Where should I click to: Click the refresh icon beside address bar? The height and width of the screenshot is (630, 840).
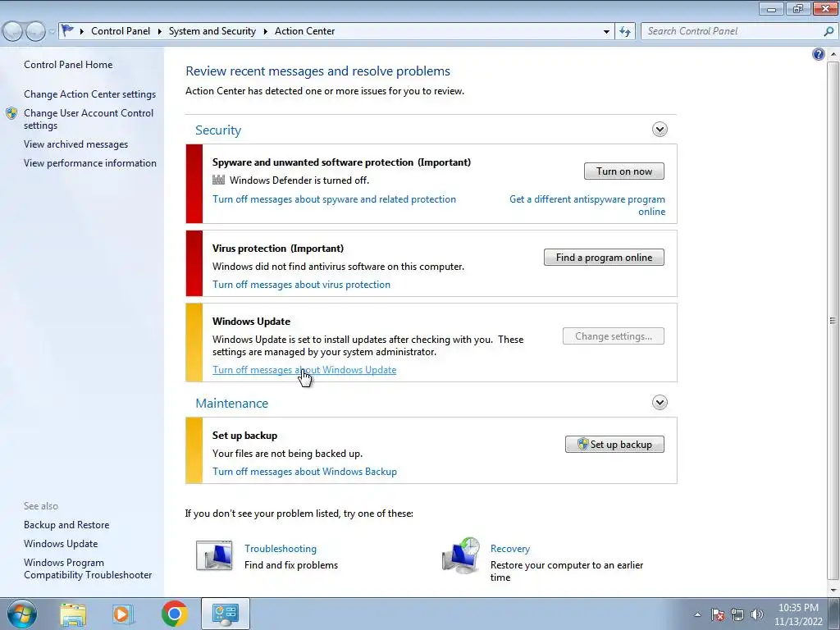625,31
